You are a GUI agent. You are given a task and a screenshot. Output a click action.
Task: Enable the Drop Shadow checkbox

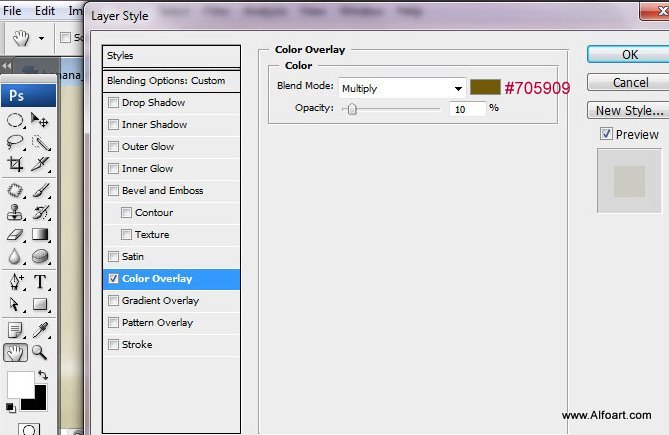pos(114,103)
